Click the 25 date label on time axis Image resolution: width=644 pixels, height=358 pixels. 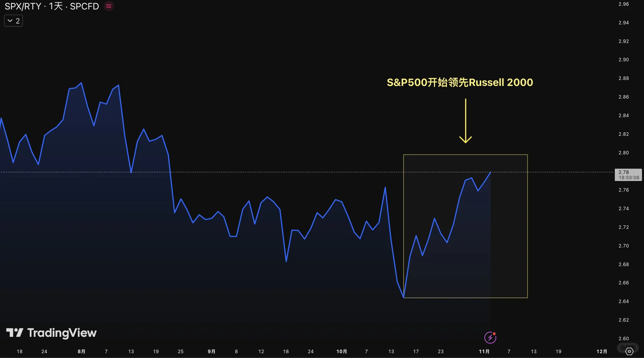tap(180, 352)
